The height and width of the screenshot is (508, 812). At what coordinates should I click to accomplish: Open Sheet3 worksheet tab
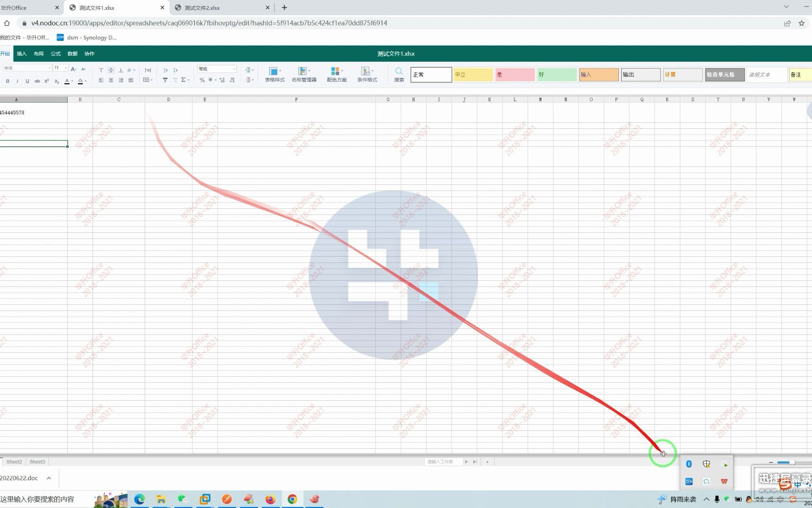click(x=37, y=462)
